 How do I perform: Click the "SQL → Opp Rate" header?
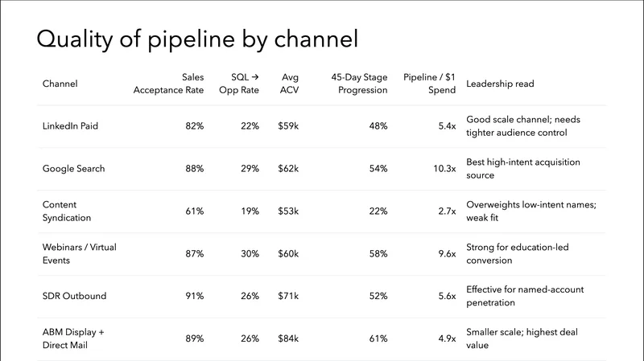coord(238,84)
